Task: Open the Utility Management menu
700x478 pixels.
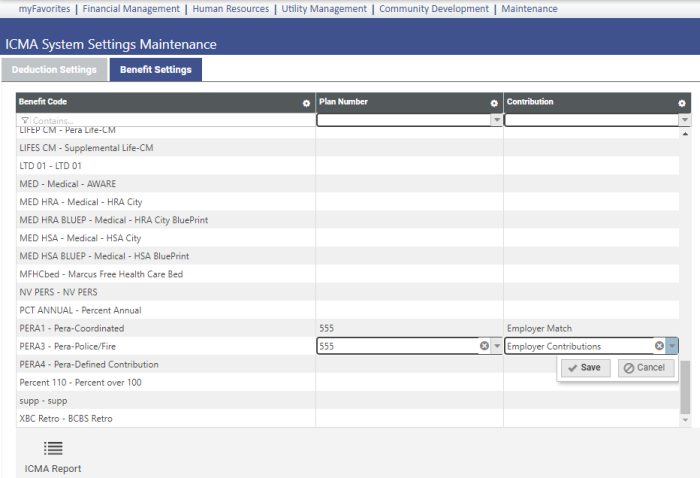Action: pos(324,8)
